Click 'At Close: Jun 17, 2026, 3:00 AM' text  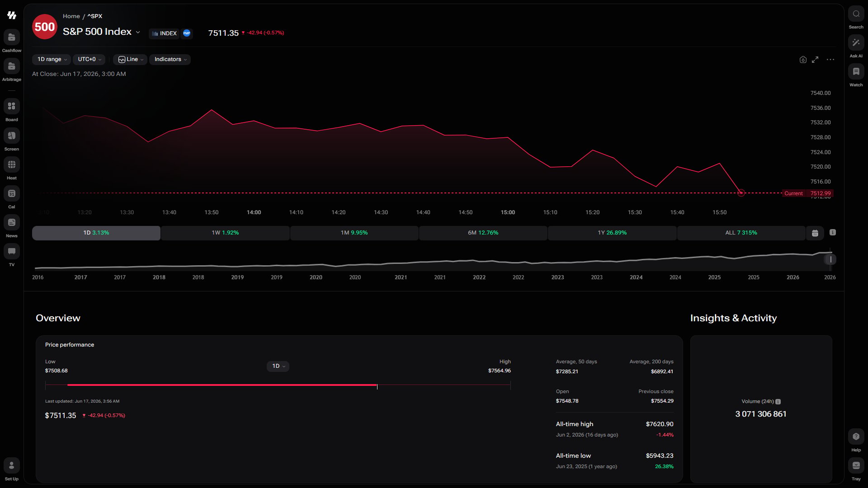79,74
